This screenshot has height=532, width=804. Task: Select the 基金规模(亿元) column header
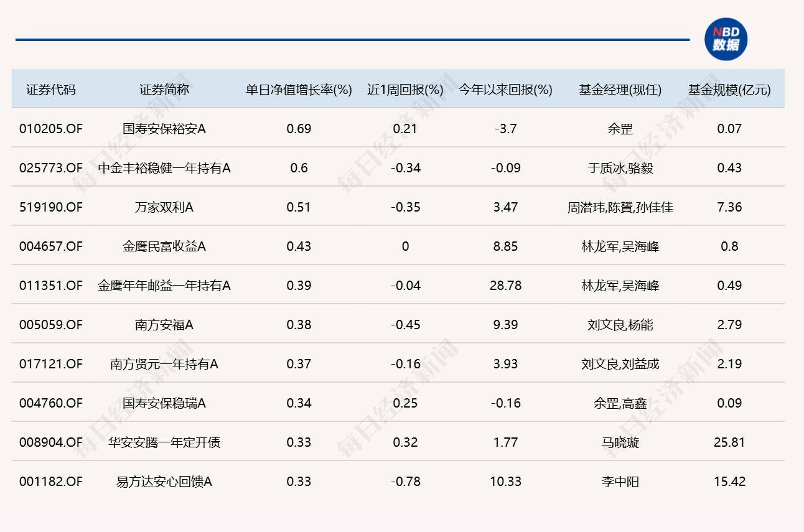pos(729,90)
